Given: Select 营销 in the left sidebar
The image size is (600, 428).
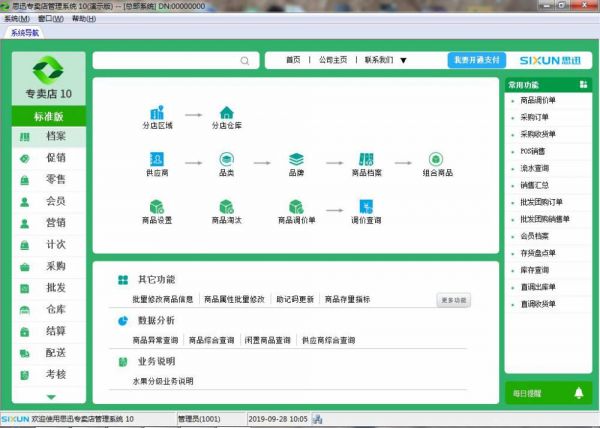Looking at the screenshot, I should pos(49,223).
